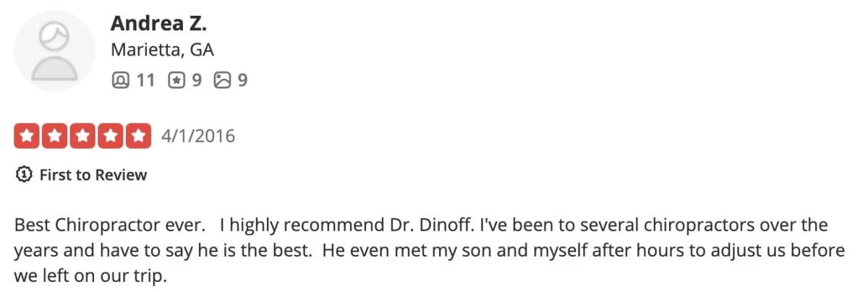
Task: Click the friends icon next to 11
Action: pyautogui.click(x=120, y=80)
